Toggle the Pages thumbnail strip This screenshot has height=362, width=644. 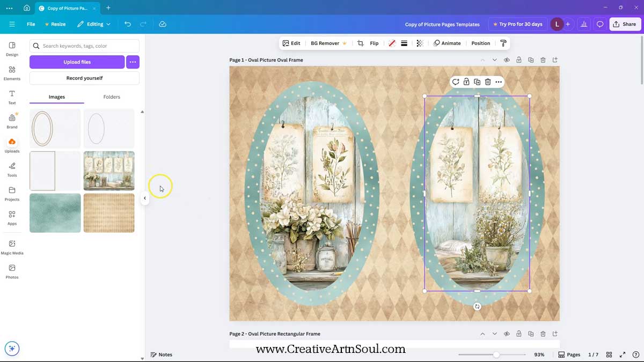[569, 354]
